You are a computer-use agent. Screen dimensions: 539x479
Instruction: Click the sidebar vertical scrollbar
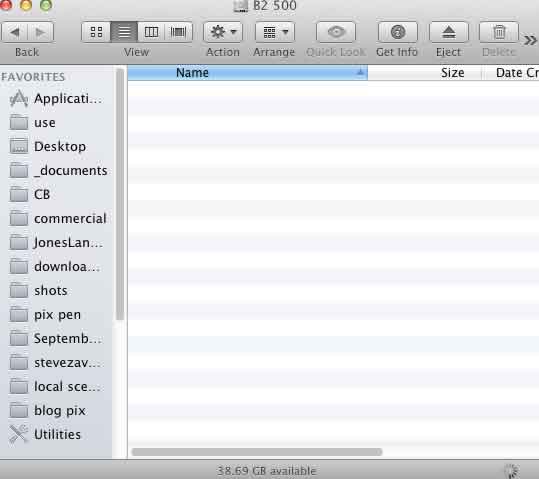point(120,194)
